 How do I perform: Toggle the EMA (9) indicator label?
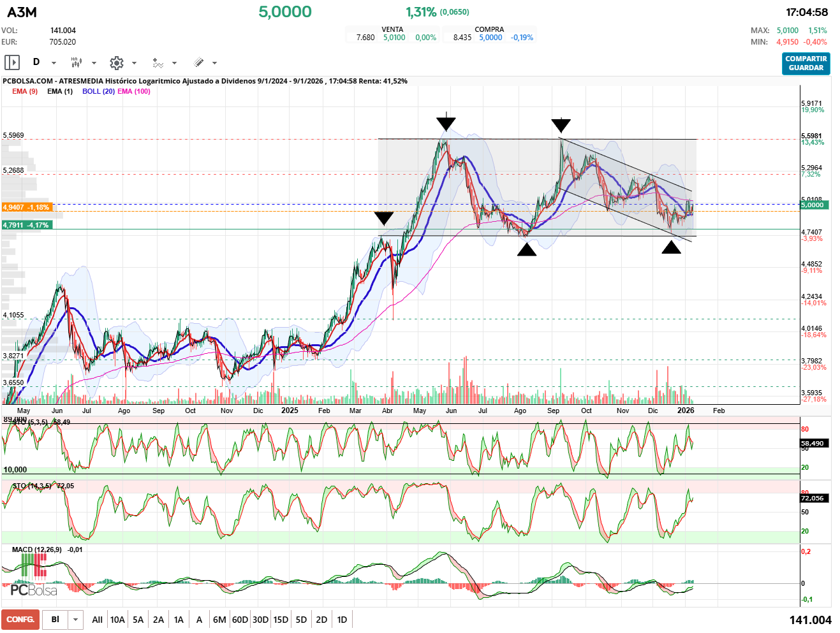[x=25, y=91]
